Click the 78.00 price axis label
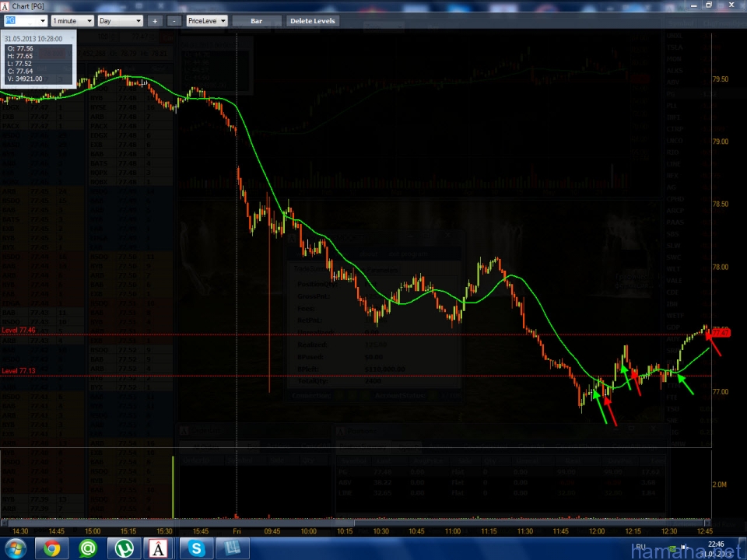The height and width of the screenshot is (560, 747). [x=721, y=267]
